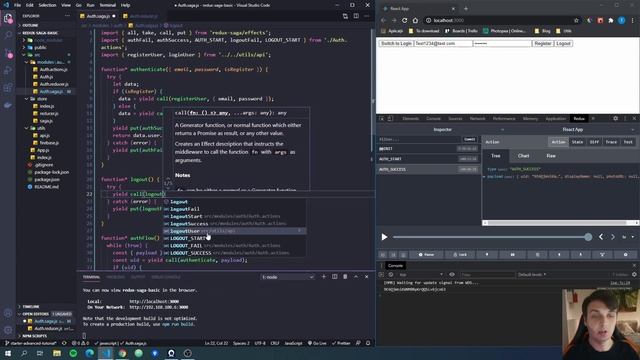Image resolution: width=640 pixels, height=360 pixels.
Task: Open the console Default levels dropdown
Action: [x=532, y=275]
